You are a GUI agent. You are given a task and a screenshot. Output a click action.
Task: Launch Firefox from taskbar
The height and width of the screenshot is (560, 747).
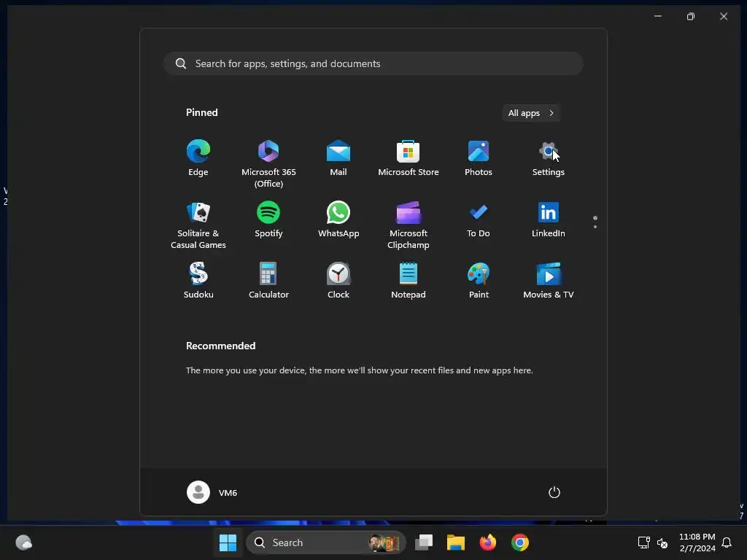(x=487, y=542)
